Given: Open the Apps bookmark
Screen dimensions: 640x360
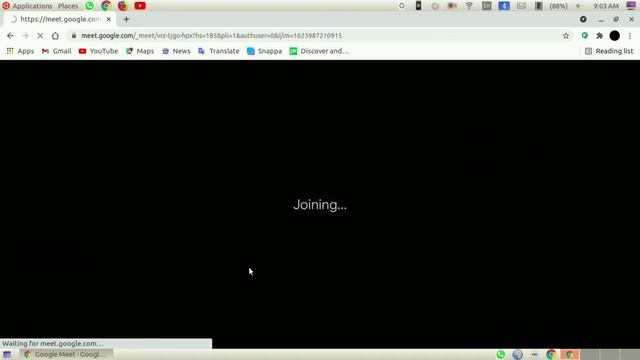Looking at the screenshot, I should 20,51.
